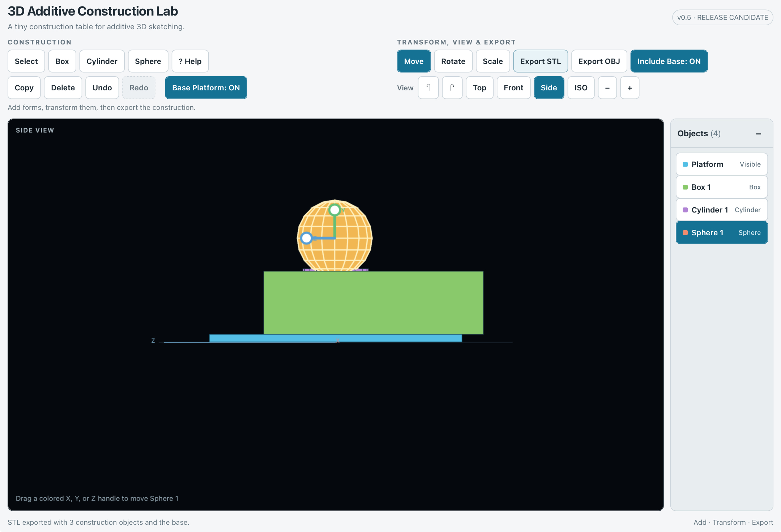Screen dimensions: 781x532
Task: Select Platform in the Objects list
Action: (x=722, y=164)
